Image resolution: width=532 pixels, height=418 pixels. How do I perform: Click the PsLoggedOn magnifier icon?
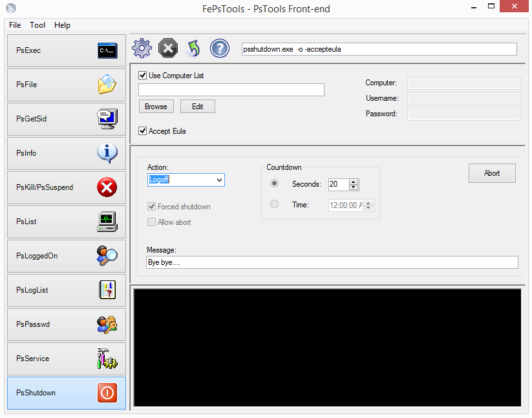(107, 256)
